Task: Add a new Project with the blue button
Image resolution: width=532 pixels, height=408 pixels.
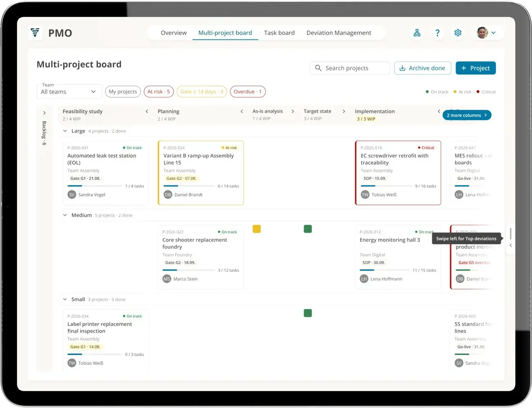Action: click(476, 68)
